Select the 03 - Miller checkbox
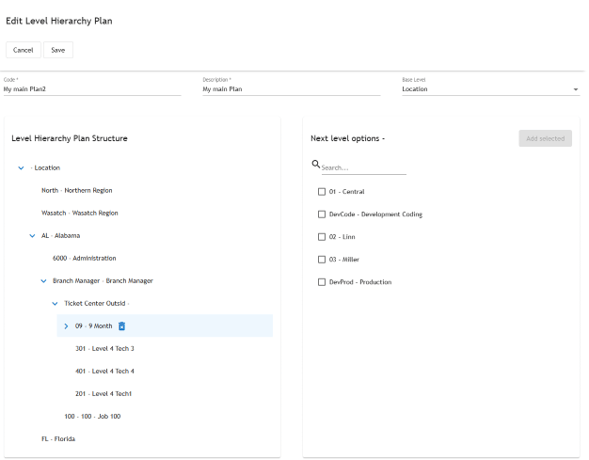The image size is (589, 460). pos(322,259)
